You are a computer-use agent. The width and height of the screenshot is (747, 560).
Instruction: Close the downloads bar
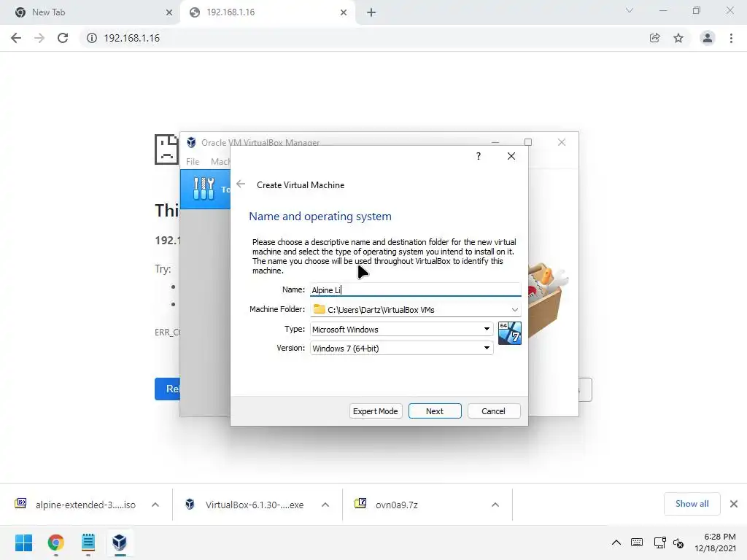tap(734, 504)
